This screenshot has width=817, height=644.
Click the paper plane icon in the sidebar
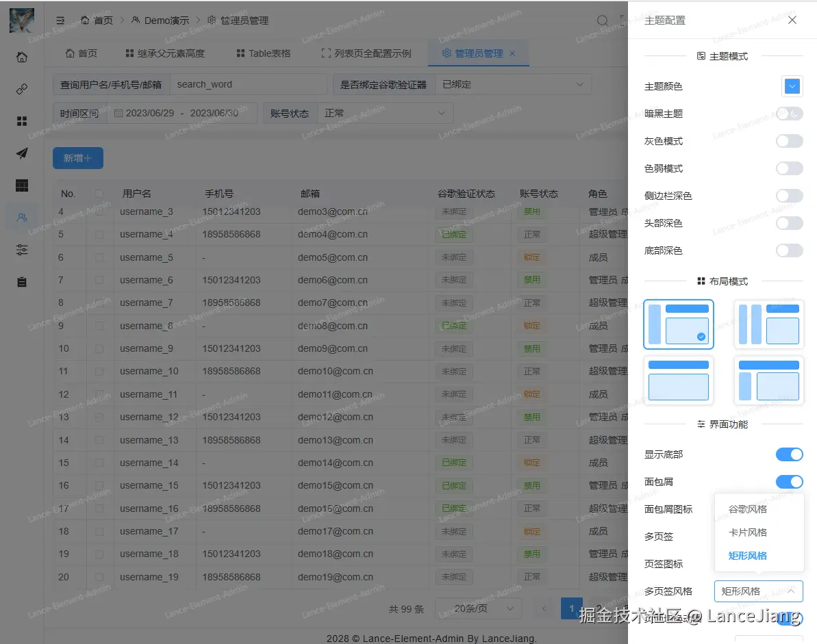[x=22, y=153]
